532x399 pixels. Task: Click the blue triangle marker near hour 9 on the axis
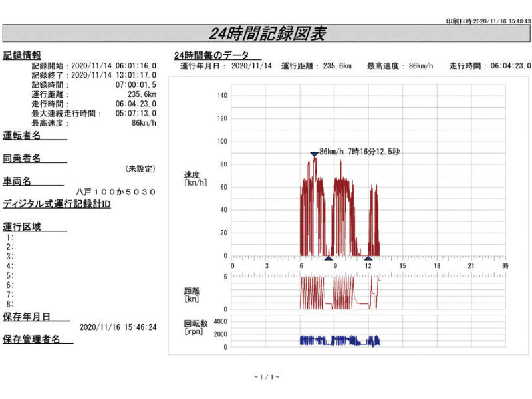point(328,258)
